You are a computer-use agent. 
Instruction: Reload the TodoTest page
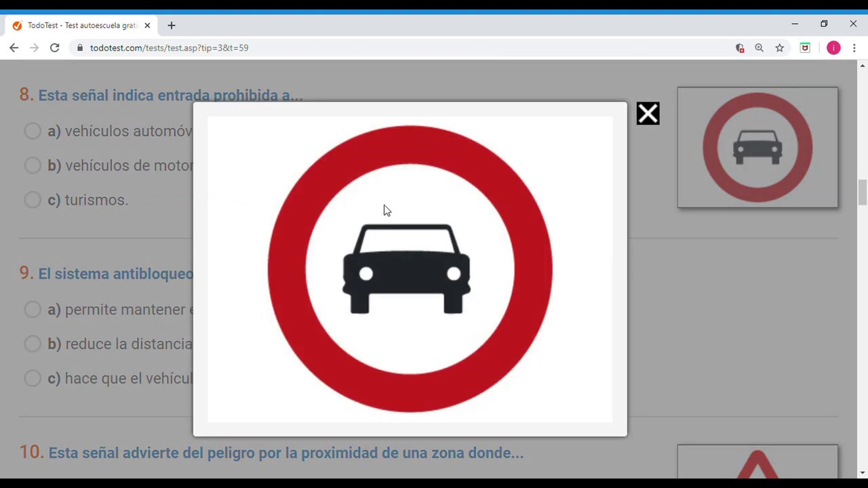[x=55, y=48]
